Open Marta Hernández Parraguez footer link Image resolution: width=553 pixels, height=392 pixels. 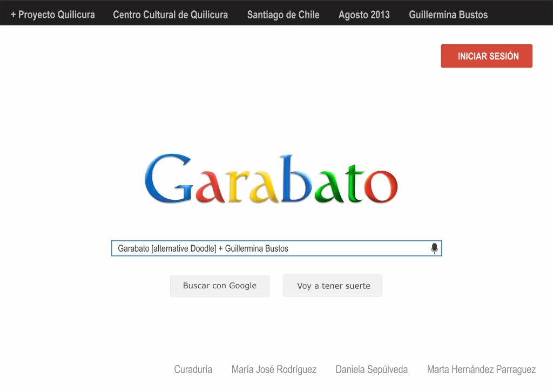pyautogui.click(x=481, y=369)
